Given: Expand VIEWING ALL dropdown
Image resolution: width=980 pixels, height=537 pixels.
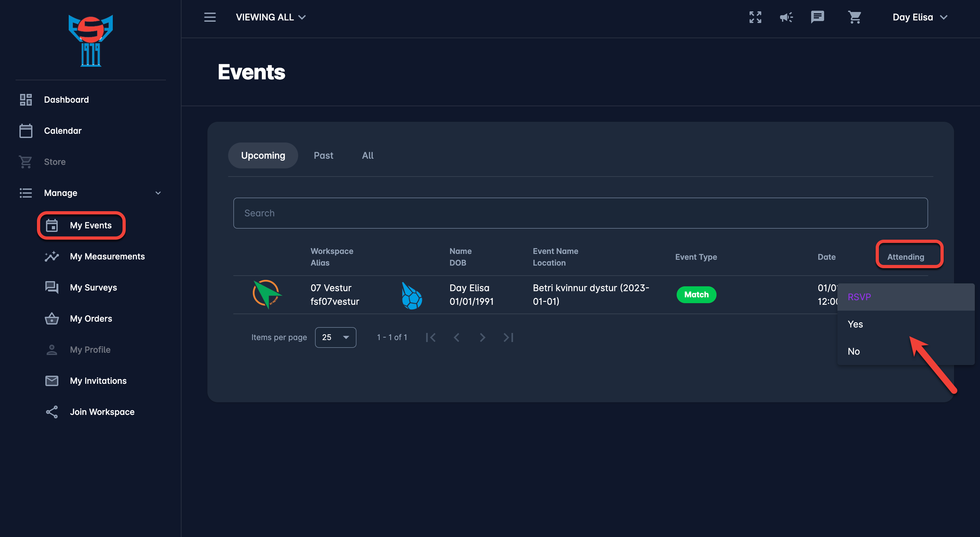Looking at the screenshot, I should 271,17.
